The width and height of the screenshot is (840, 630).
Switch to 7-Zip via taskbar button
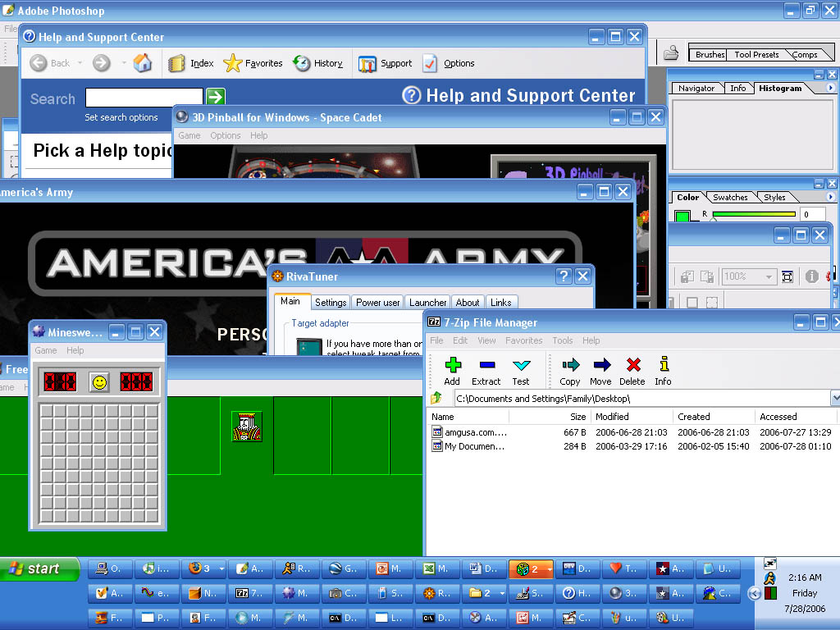(251, 593)
